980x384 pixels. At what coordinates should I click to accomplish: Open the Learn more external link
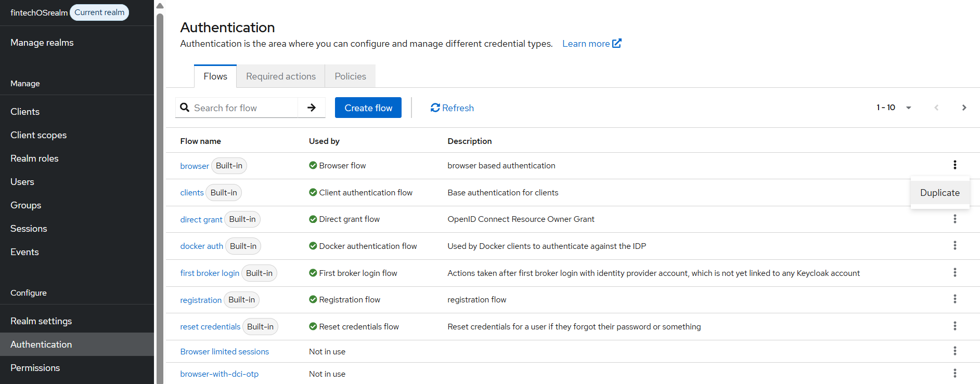(591, 44)
